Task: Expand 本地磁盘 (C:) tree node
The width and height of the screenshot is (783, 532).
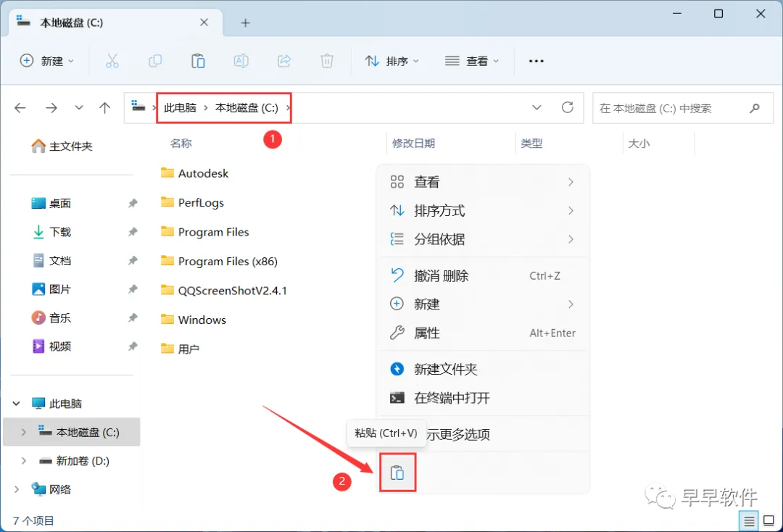Action: click(x=23, y=432)
